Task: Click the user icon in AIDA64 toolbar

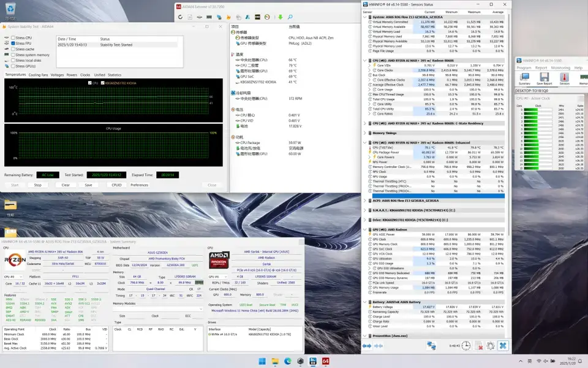Action: pyautogui.click(x=247, y=17)
